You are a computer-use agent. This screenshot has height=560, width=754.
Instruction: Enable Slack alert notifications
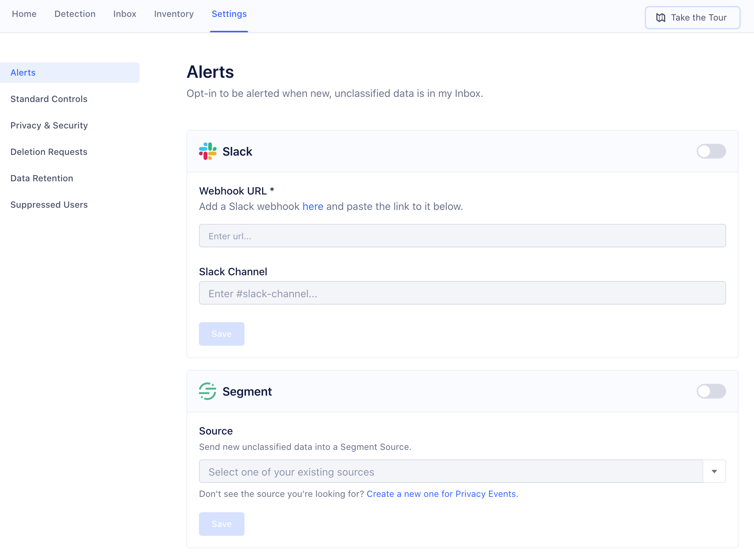(x=711, y=151)
